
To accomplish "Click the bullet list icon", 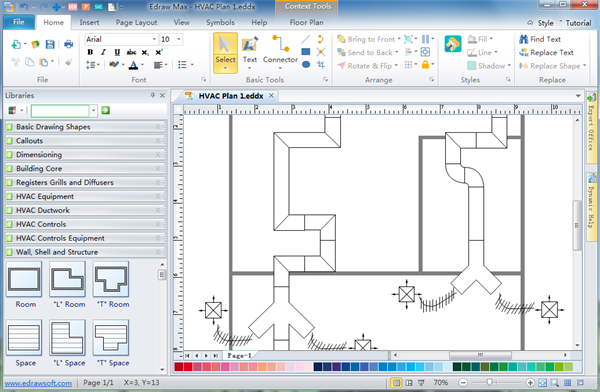I will click(x=182, y=65).
